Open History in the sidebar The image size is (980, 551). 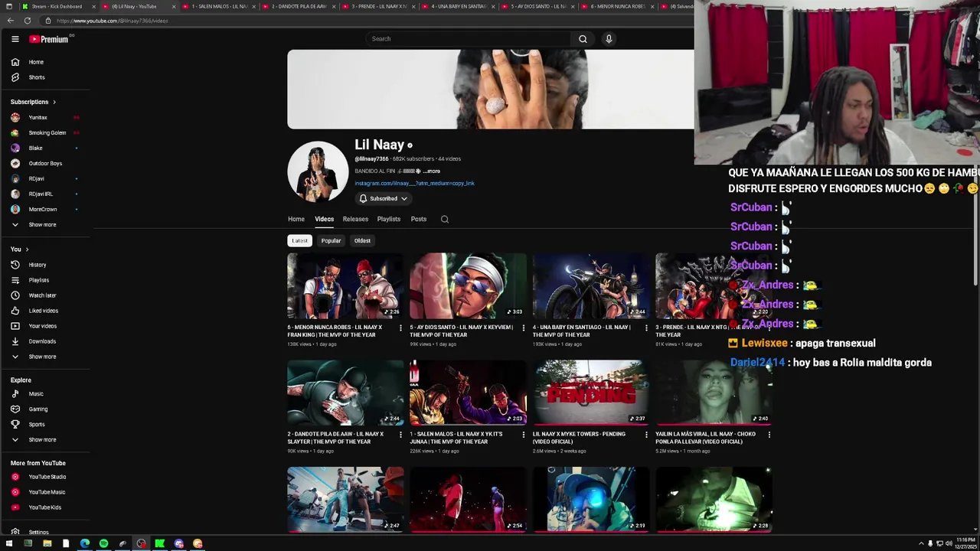point(46,265)
